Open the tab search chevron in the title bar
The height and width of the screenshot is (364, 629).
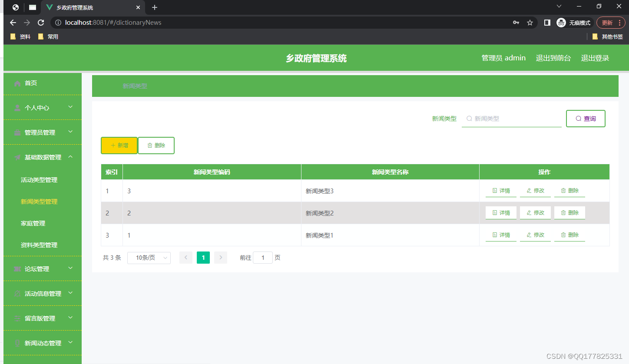pyautogui.click(x=559, y=6)
